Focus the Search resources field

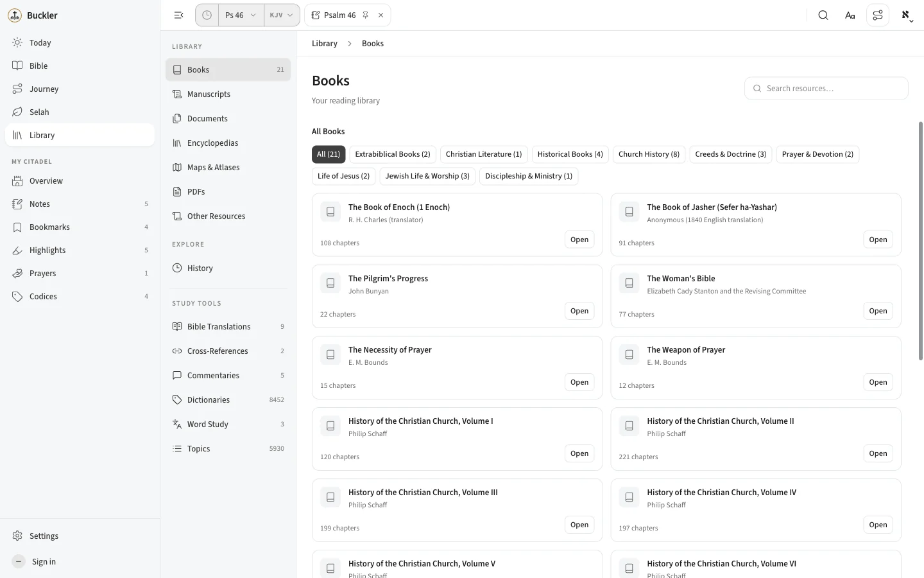pyautogui.click(x=826, y=89)
